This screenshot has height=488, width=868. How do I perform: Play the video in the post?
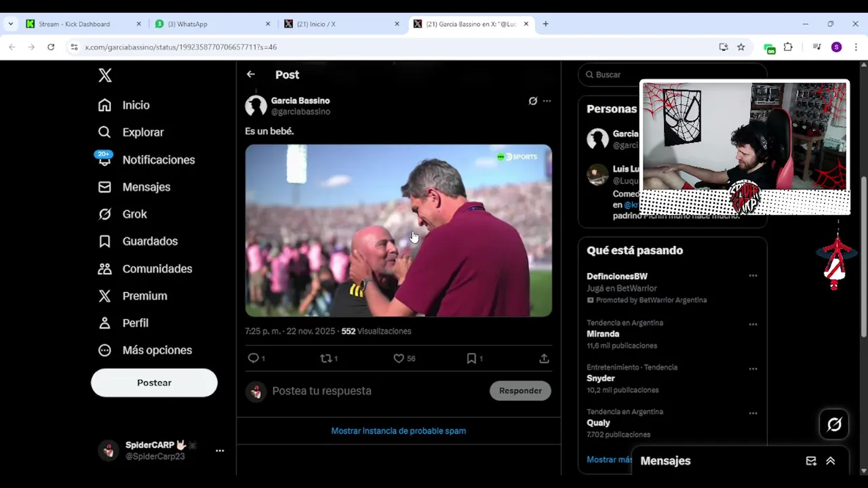click(x=398, y=230)
